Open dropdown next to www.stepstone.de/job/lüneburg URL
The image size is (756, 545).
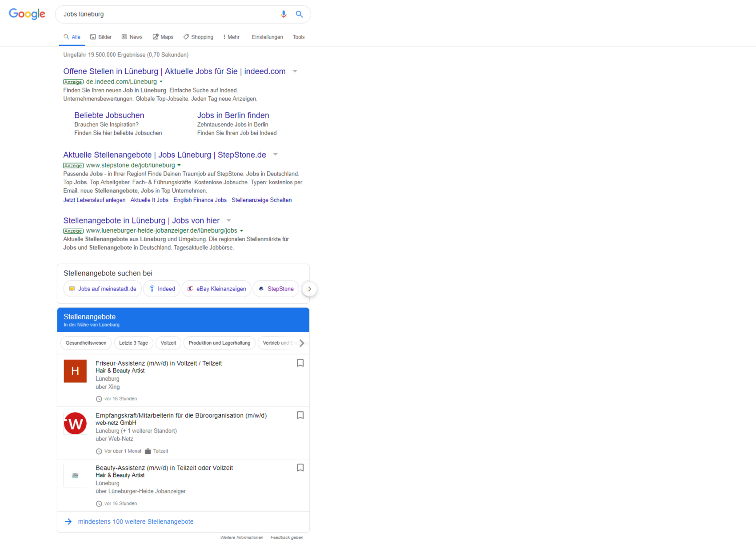[x=179, y=165]
